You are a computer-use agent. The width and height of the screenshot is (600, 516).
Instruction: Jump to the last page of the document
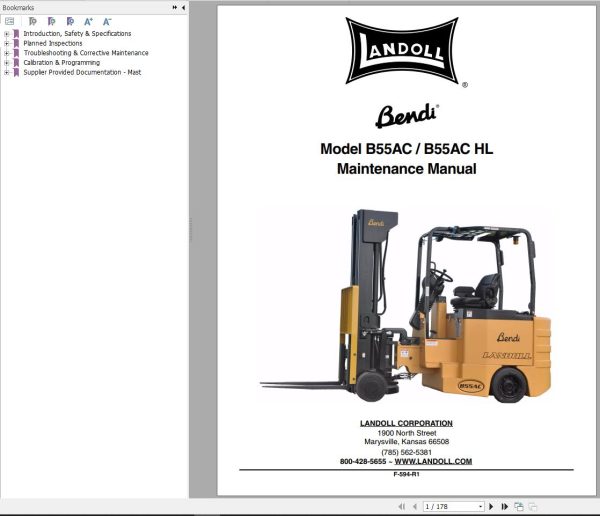(x=505, y=506)
